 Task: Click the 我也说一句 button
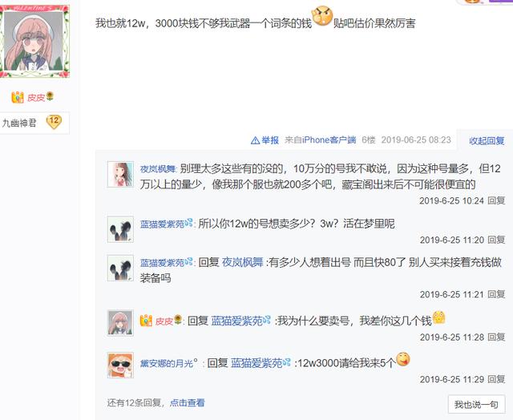coord(476,404)
